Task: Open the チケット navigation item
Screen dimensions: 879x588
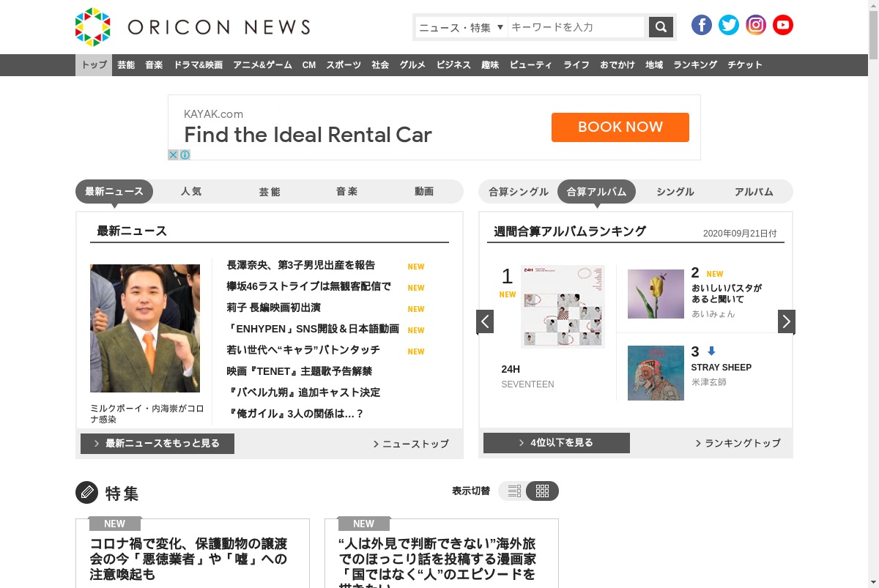Action: click(745, 65)
